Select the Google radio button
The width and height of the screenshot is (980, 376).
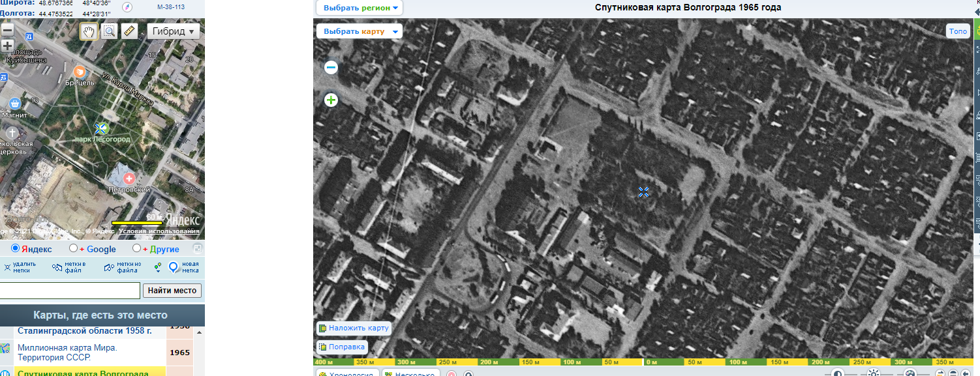(x=74, y=248)
